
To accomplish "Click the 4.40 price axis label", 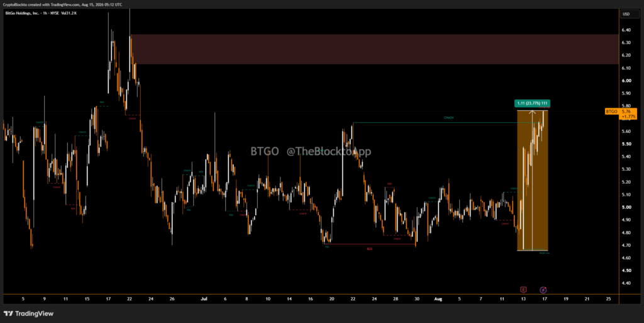I will point(626,283).
